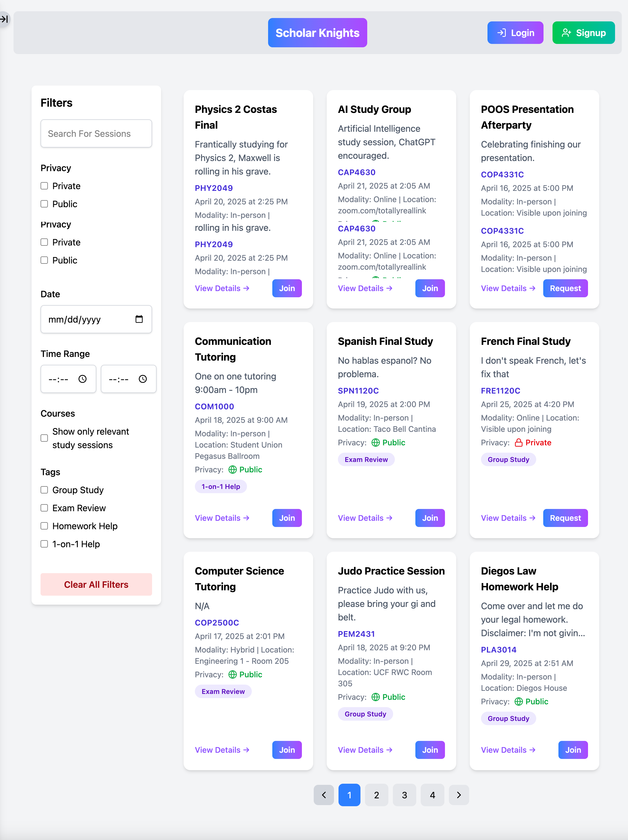Screen dimensions: 628x840
Task: Go to next page with right chevron
Action: [x=459, y=795]
